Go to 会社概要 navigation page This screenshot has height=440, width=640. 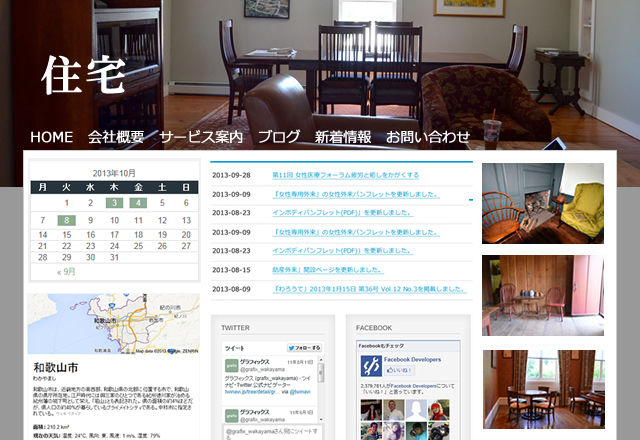click(x=116, y=137)
